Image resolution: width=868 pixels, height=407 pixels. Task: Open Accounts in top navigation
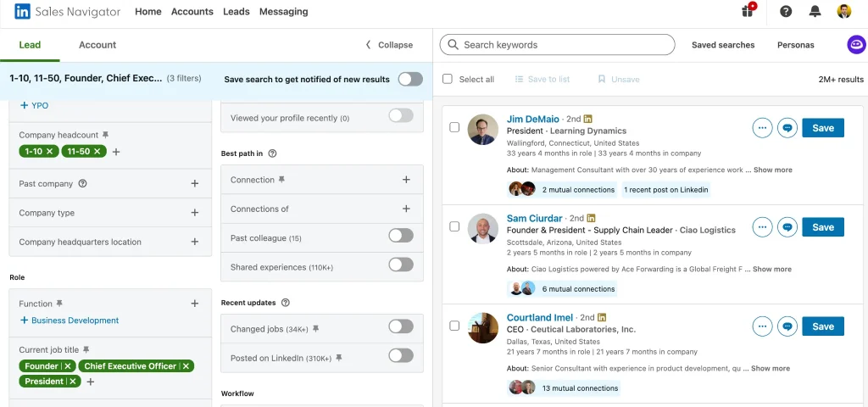192,12
